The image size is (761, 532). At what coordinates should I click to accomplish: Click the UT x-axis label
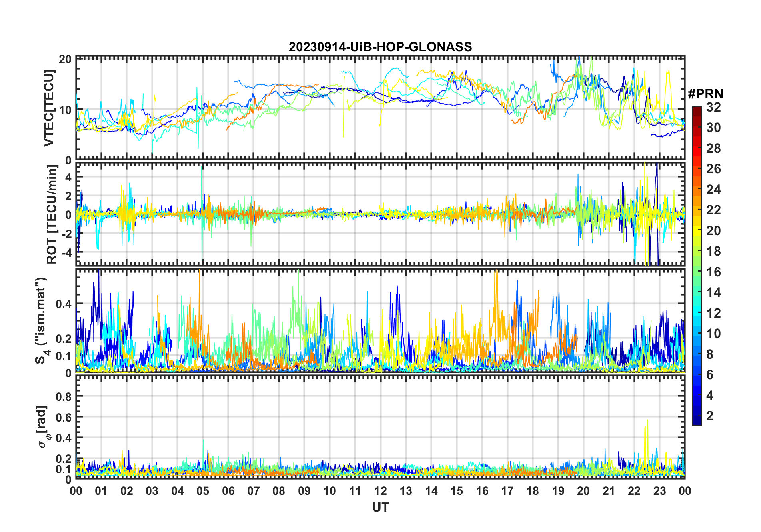tap(380, 507)
